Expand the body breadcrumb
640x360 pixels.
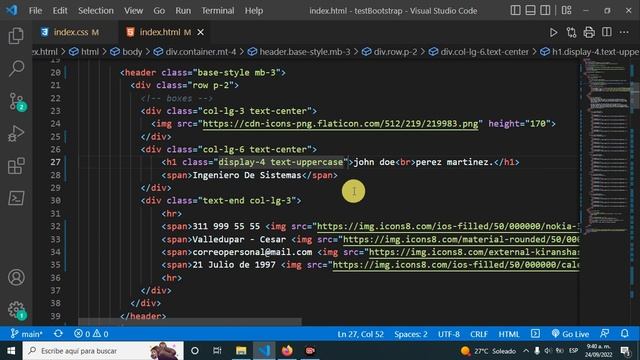point(127,52)
